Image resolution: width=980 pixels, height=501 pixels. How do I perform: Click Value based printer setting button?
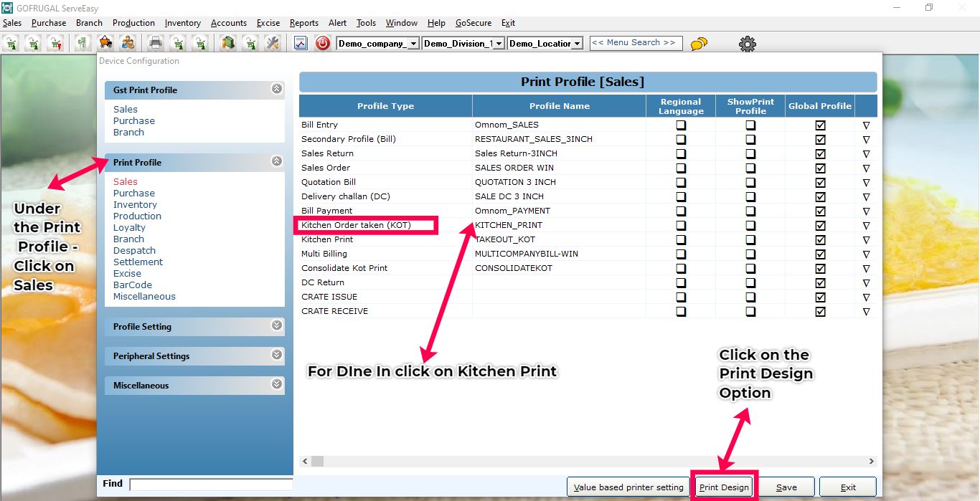click(628, 487)
